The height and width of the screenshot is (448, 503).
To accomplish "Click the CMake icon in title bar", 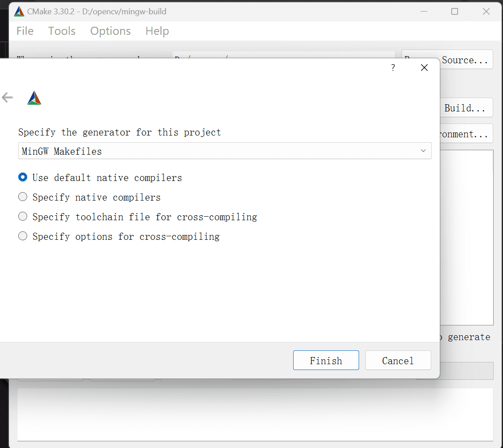I will [x=19, y=12].
